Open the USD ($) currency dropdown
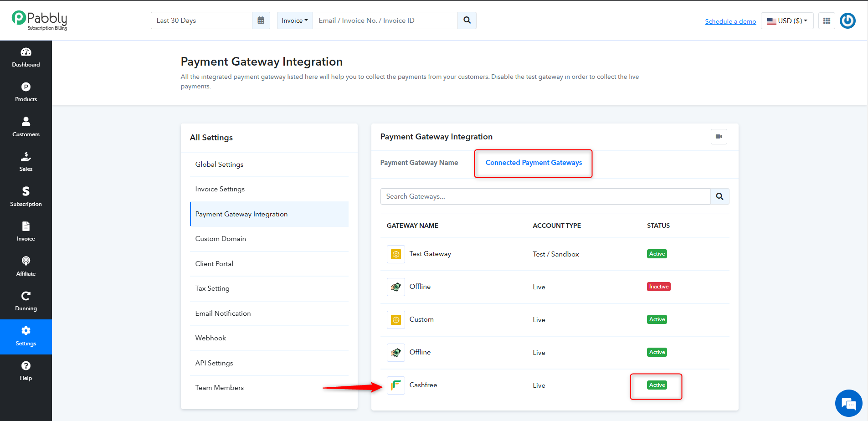The image size is (868, 421). pyautogui.click(x=787, y=21)
